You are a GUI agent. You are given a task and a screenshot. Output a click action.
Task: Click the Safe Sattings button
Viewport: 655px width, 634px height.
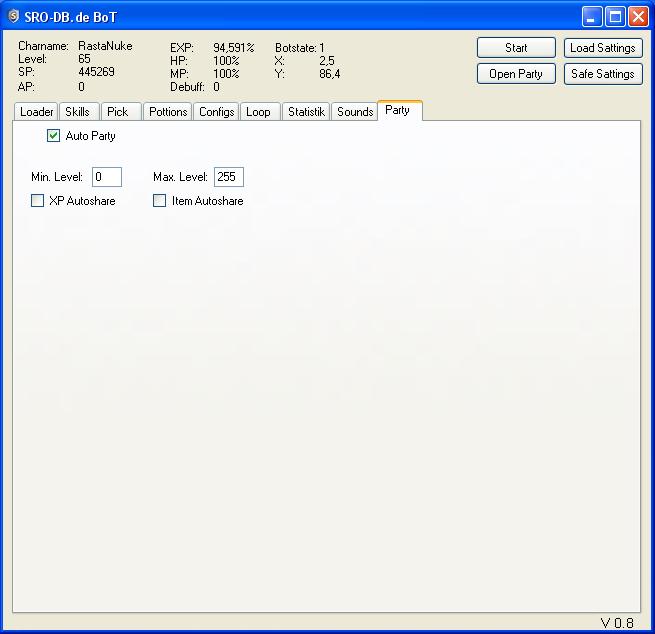(603, 74)
